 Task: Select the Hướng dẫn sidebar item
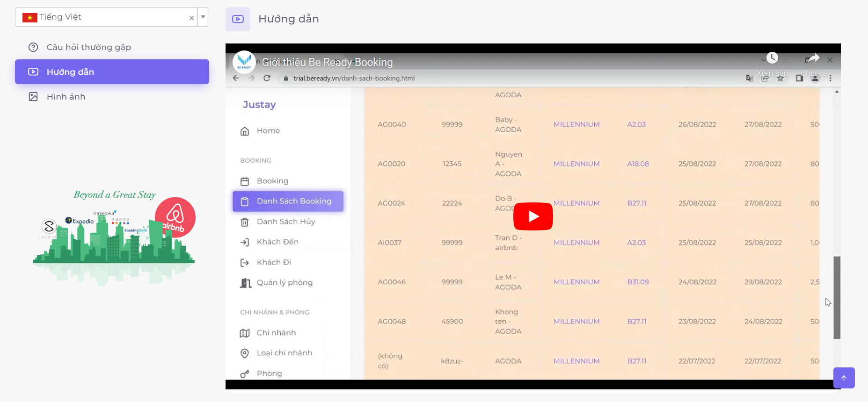(112, 72)
